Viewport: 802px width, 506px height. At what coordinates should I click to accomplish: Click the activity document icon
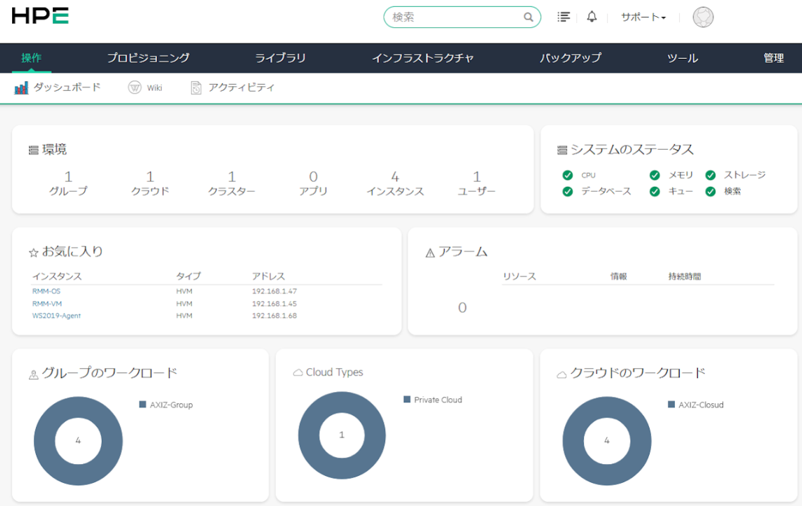(x=196, y=88)
